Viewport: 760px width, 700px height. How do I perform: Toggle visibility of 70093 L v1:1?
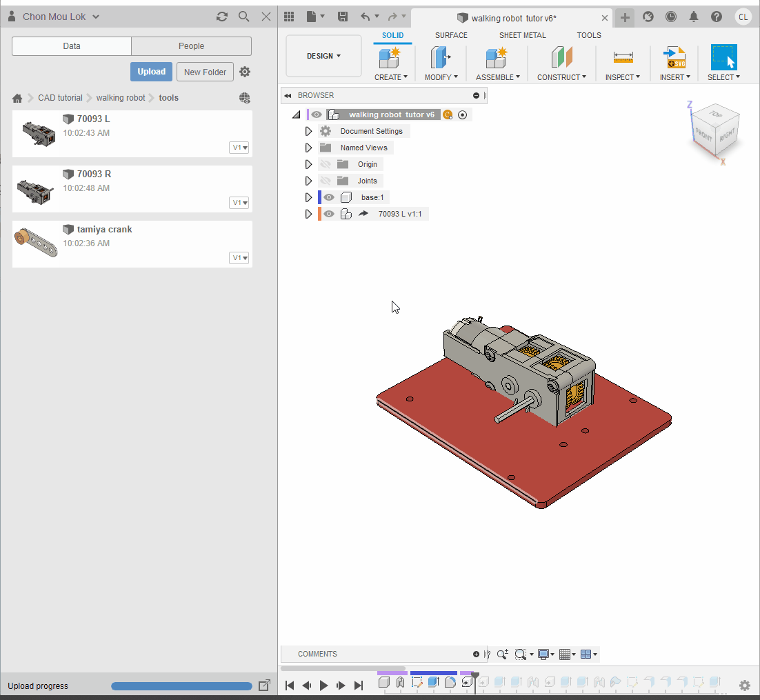329,214
